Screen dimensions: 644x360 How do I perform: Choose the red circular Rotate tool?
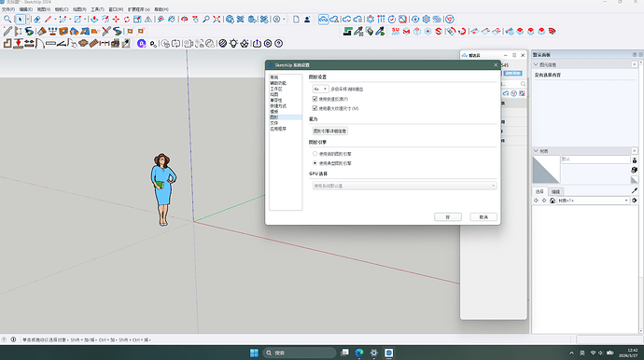(127, 20)
